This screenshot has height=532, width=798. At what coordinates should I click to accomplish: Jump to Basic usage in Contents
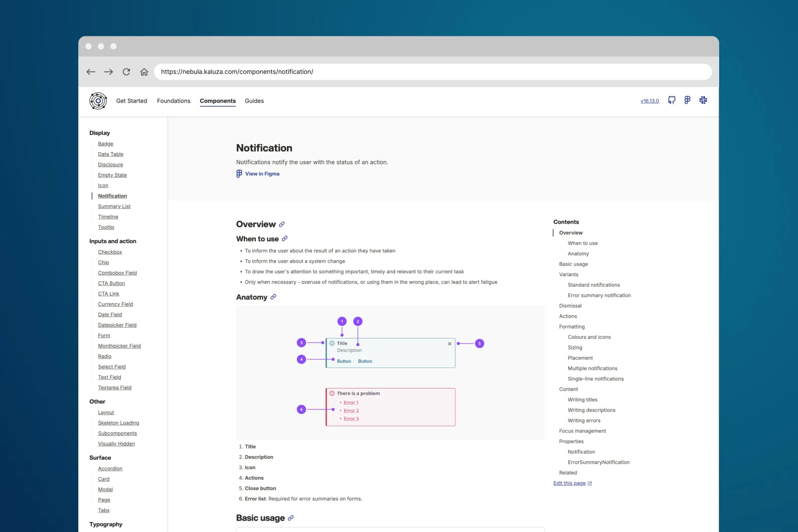(574, 264)
